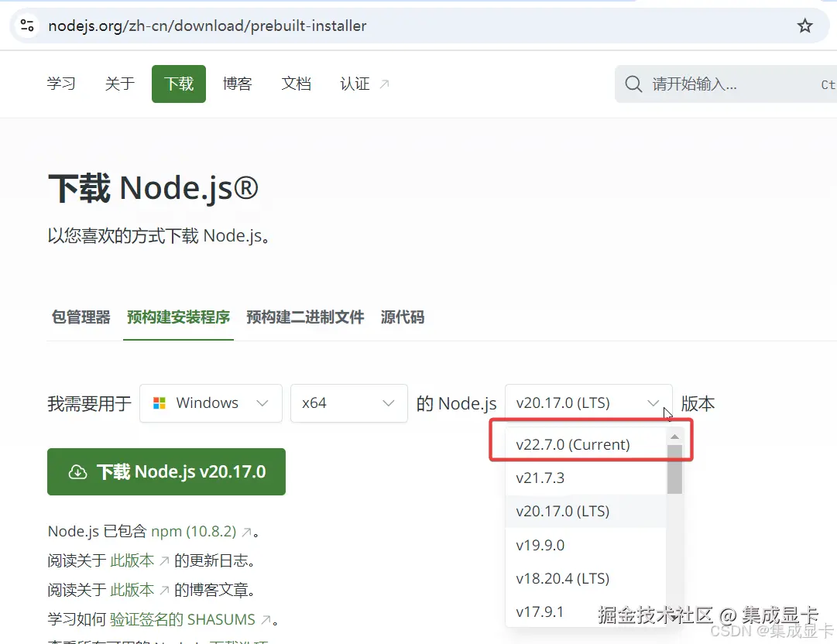Focus the 请开始输入 search field
Screen dimensions: 837x644
(x=726, y=84)
